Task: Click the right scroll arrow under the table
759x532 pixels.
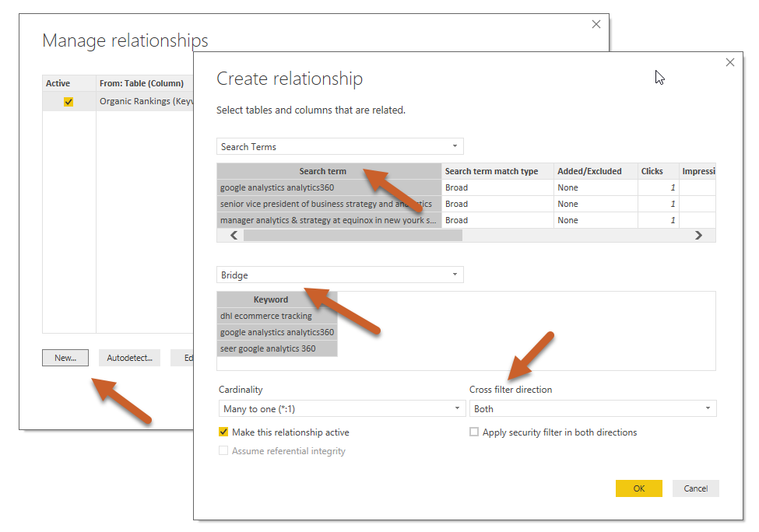Action: pos(698,235)
